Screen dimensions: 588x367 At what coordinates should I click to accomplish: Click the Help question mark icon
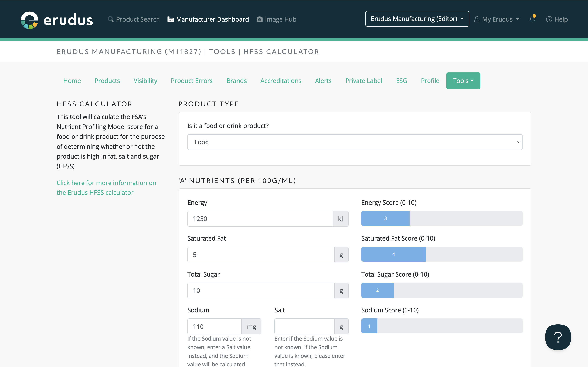click(x=549, y=19)
